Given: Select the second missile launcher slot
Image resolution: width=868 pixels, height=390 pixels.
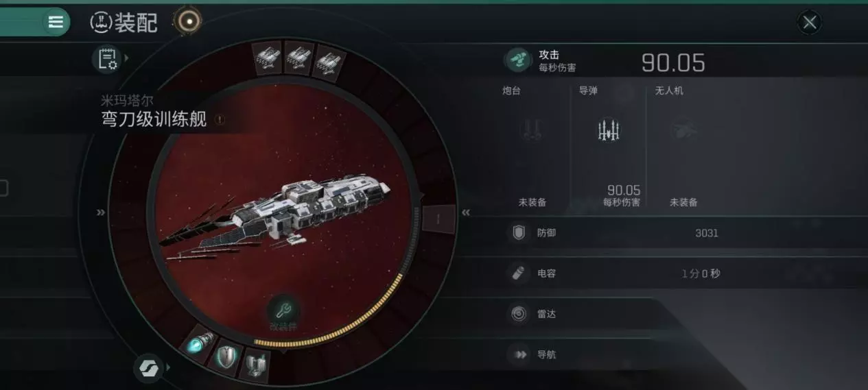Looking at the screenshot, I should point(298,57).
